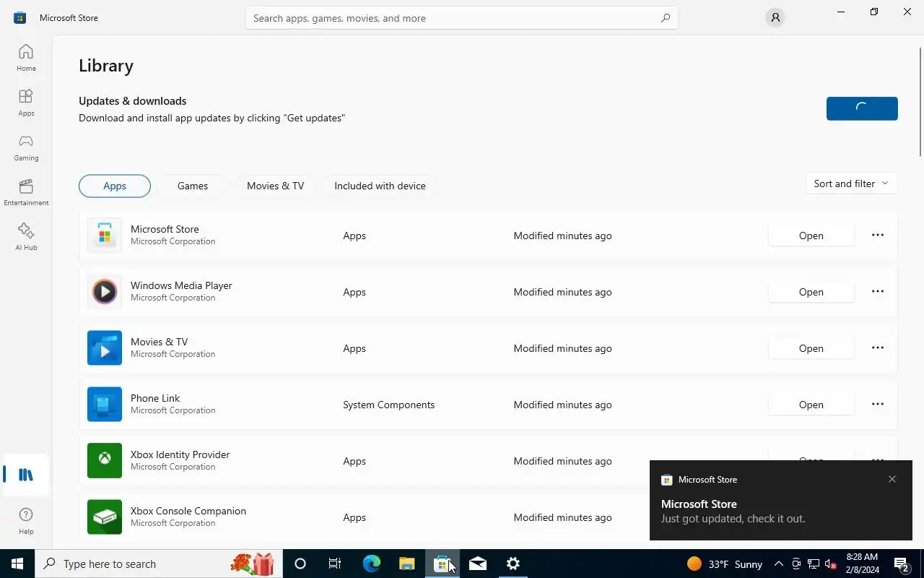Click the 'Windows Media Player' app name
This screenshot has height=578, width=924.
click(x=181, y=285)
